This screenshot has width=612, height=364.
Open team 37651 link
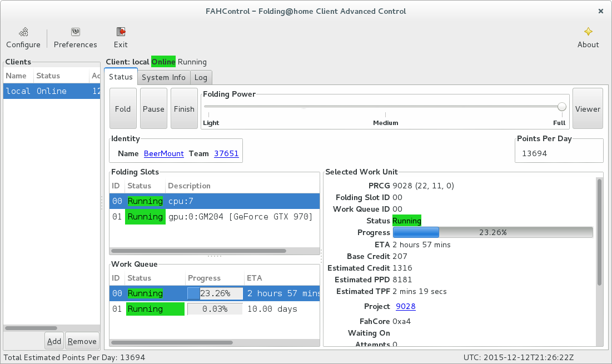click(226, 154)
